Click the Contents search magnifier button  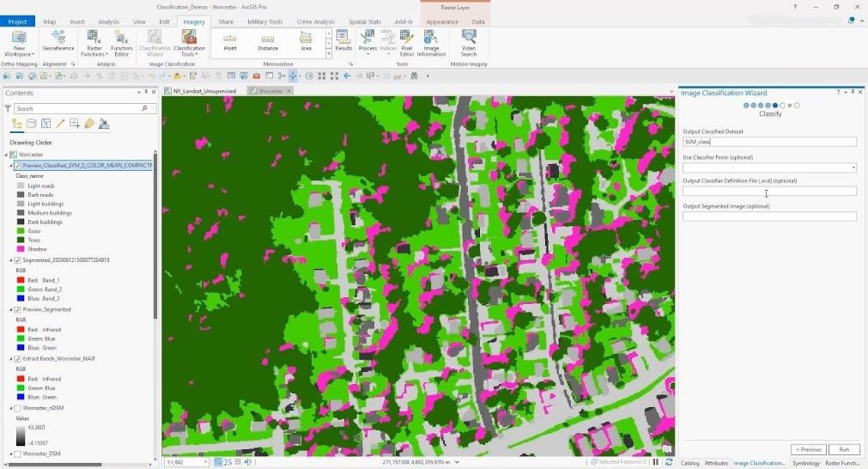(x=144, y=108)
